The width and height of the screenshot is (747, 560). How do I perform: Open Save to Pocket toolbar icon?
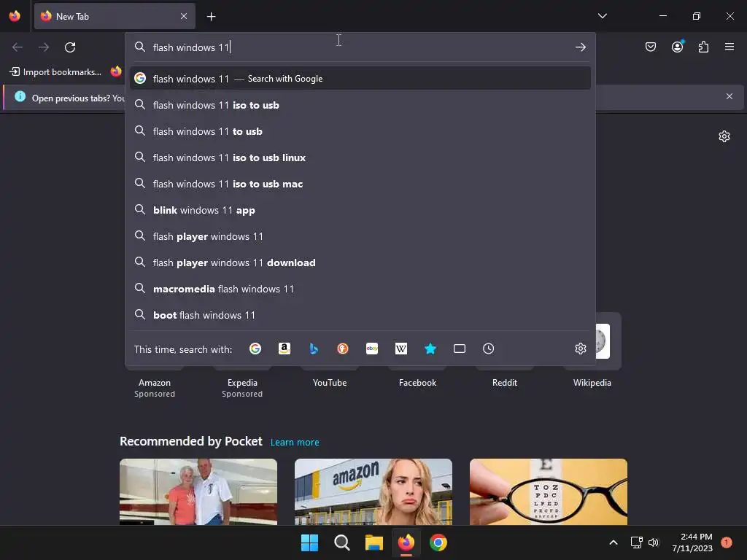click(650, 47)
